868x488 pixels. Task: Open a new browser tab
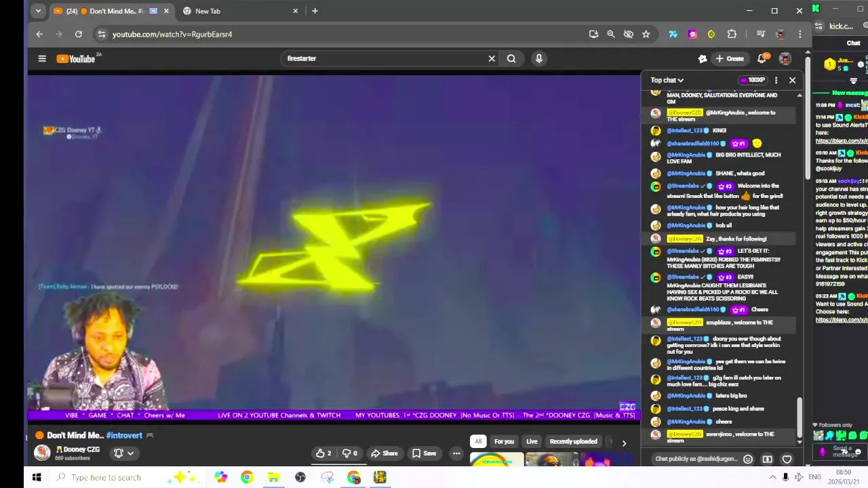315,11
